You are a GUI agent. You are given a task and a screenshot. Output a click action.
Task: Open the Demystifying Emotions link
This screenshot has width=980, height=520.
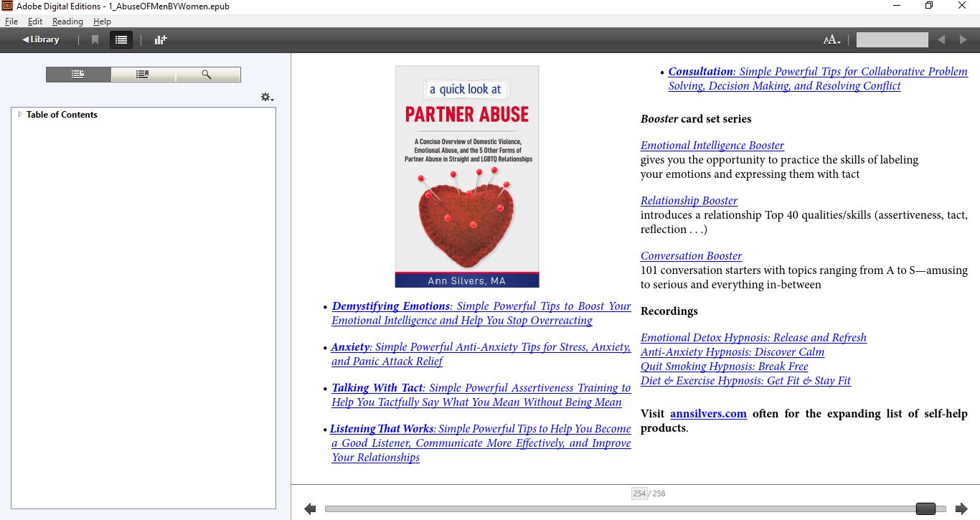(481, 313)
